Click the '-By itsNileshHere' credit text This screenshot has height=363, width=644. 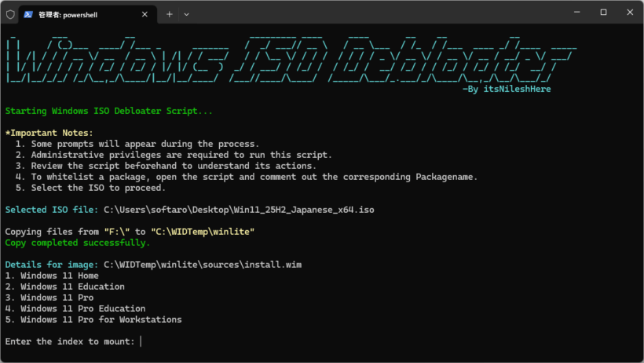point(507,90)
